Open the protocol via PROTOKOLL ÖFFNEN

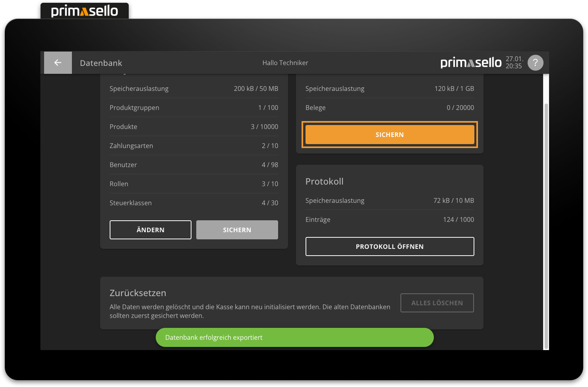click(389, 246)
